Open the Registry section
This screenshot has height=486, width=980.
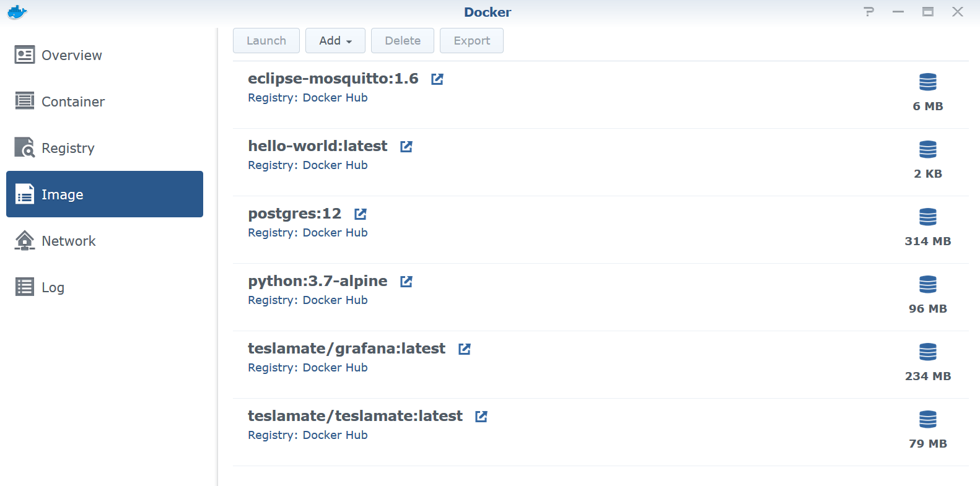pos(105,148)
